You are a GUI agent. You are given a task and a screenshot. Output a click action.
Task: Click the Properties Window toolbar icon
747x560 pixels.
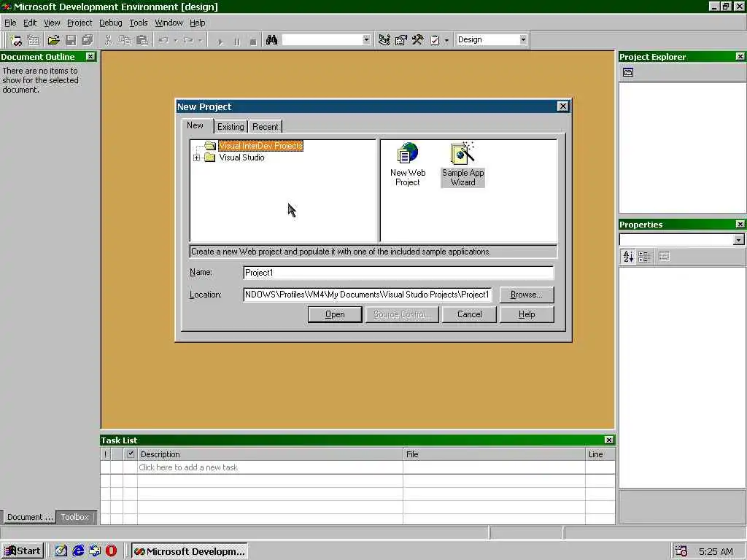click(400, 40)
